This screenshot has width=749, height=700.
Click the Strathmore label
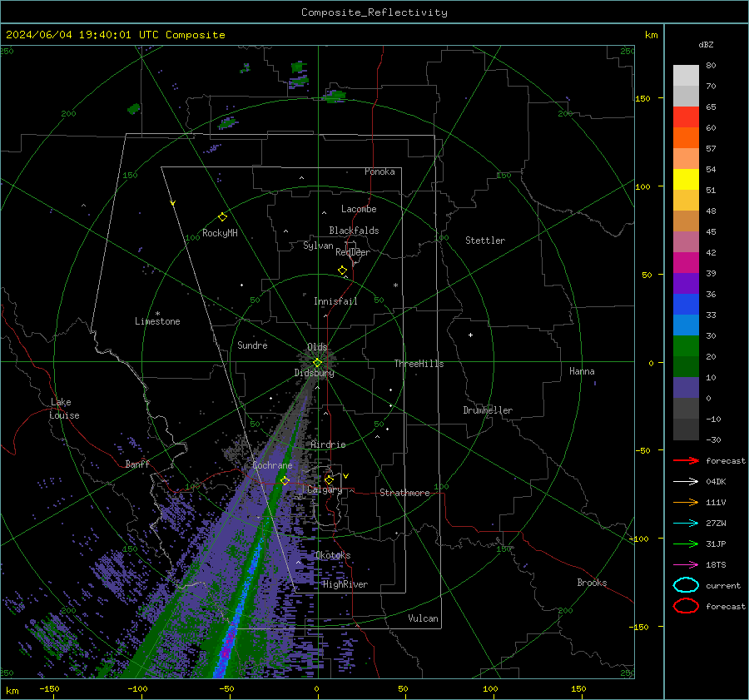[x=404, y=493]
